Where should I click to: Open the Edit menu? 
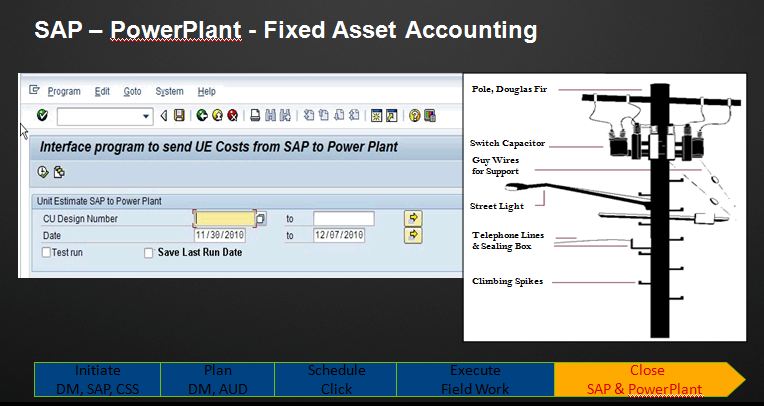point(102,92)
